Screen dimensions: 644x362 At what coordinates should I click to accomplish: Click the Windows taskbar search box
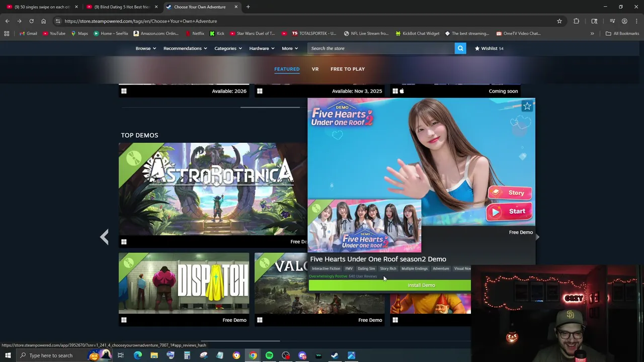(x=50, y=355)
